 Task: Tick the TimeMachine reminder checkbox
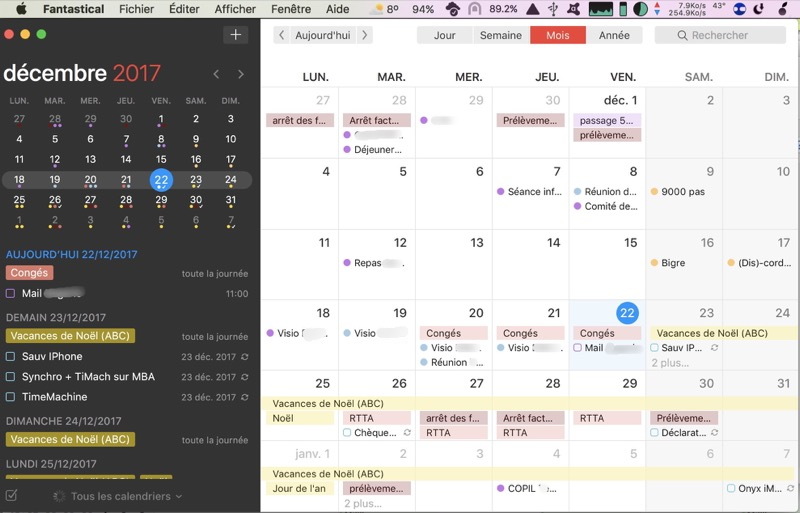pyautogui.click(x=11, y=397)
